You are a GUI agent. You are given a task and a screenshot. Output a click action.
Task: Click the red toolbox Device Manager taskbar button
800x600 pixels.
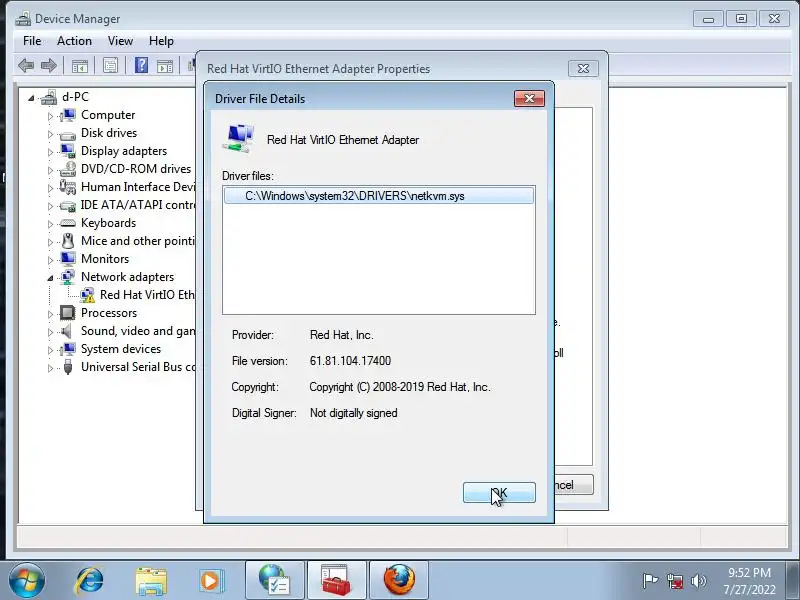pyautogui.click(x=336, y=580)
